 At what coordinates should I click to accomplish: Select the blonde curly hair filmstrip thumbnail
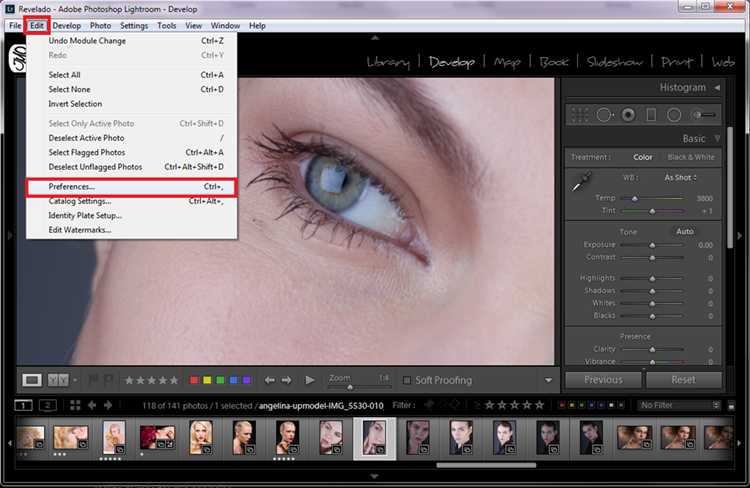tap(201, 437)
